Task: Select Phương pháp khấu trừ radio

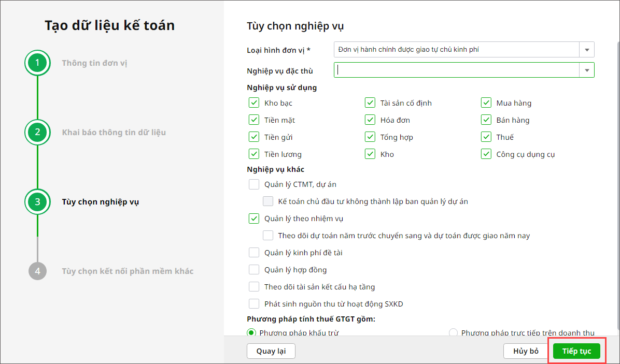Action: pyautogui.click(x=251, y=333)
